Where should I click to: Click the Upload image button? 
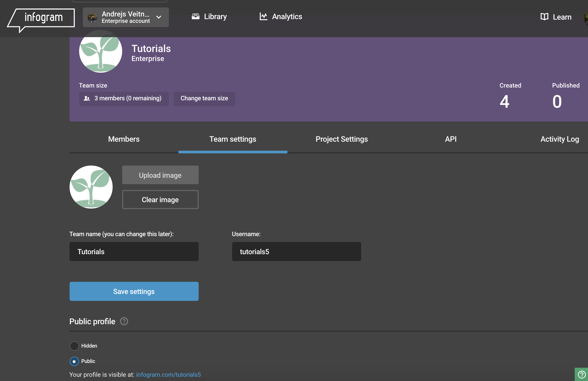[x=160, y=175]
